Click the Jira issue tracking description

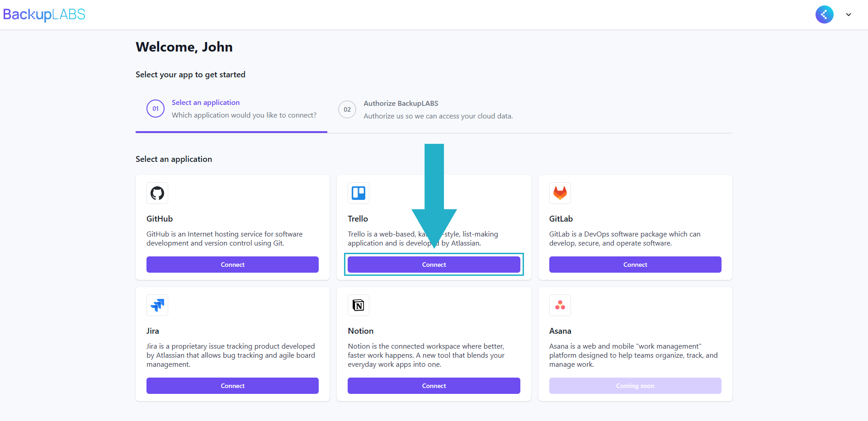pyautogui.click(x=231, y=355)
